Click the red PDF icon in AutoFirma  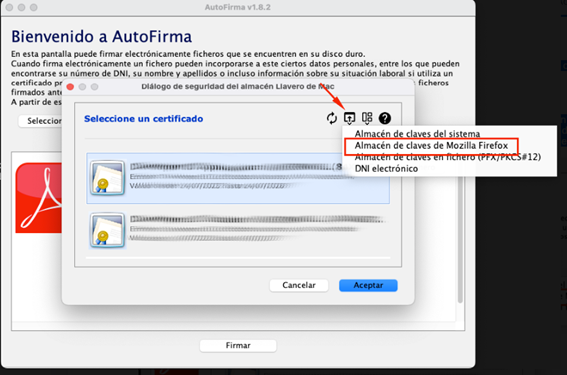[x=38, y=198]
